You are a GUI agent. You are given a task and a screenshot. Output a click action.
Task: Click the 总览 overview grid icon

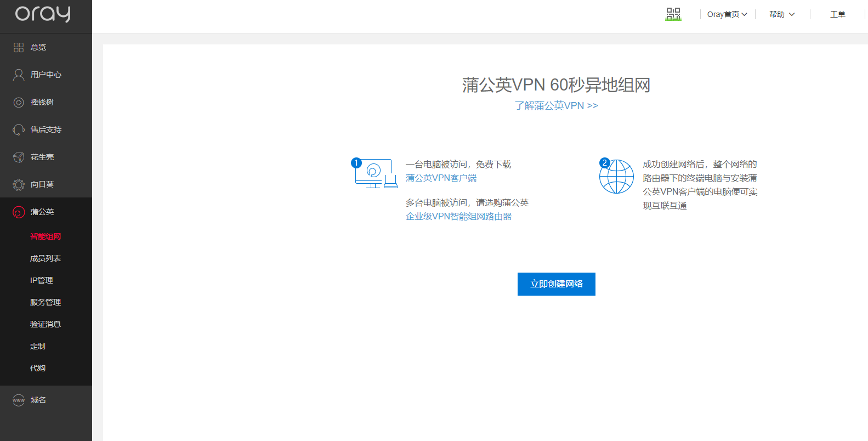pyautogui.click(x=19, y=48)
